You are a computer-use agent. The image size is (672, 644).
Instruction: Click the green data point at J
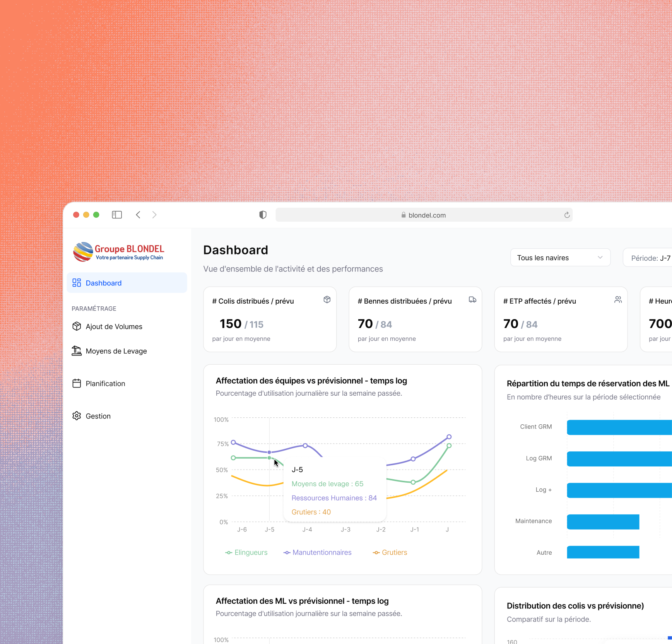[449, 446]
